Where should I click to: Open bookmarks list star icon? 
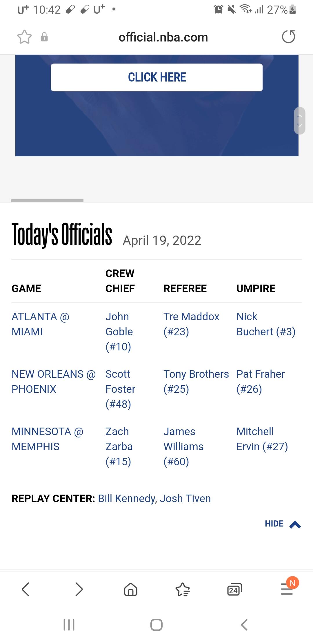(183, 589)
